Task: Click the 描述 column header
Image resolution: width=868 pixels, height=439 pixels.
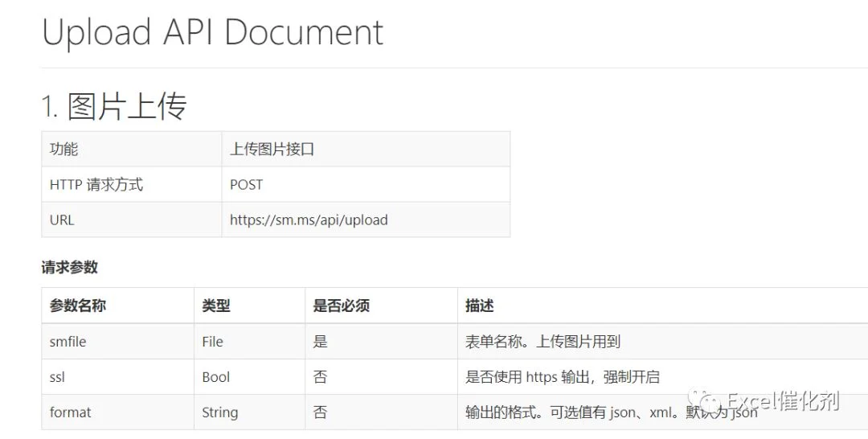Action: (x=479, y=305)
